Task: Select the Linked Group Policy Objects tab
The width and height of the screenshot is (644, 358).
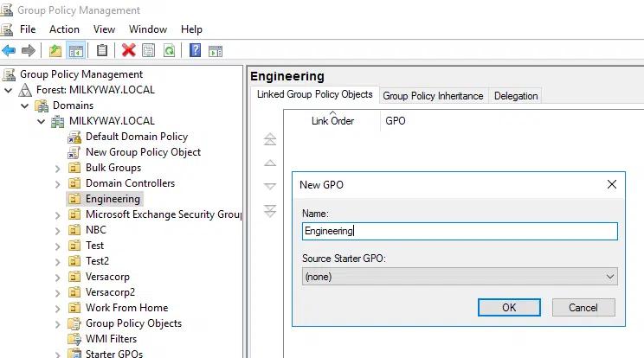Action: tap(314, 94)
